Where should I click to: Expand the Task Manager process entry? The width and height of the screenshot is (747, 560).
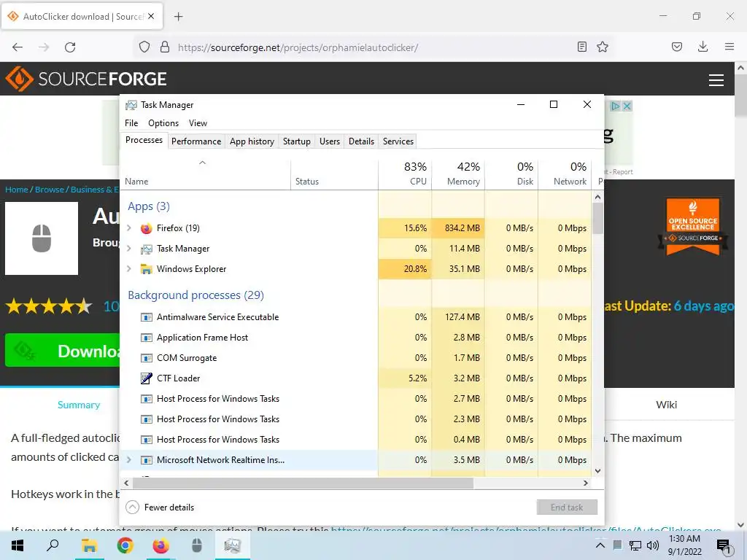coord(129,249)
